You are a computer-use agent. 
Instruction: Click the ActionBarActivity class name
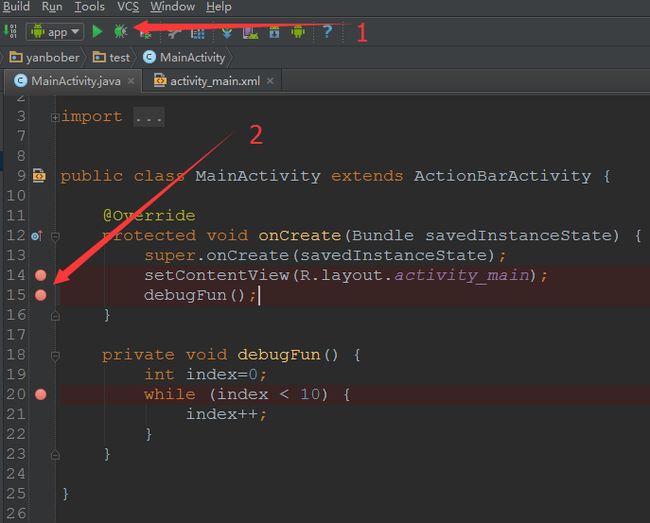502,176
